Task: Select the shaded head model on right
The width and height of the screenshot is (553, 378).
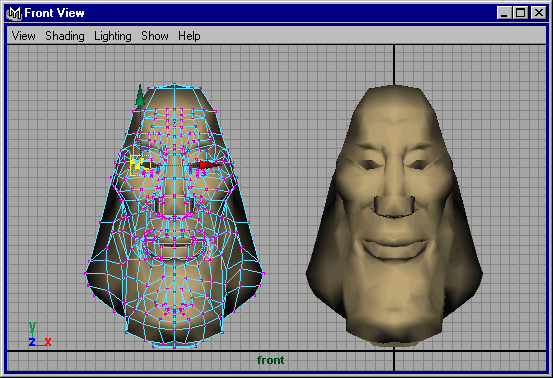Action: click(x=394, y=215)
